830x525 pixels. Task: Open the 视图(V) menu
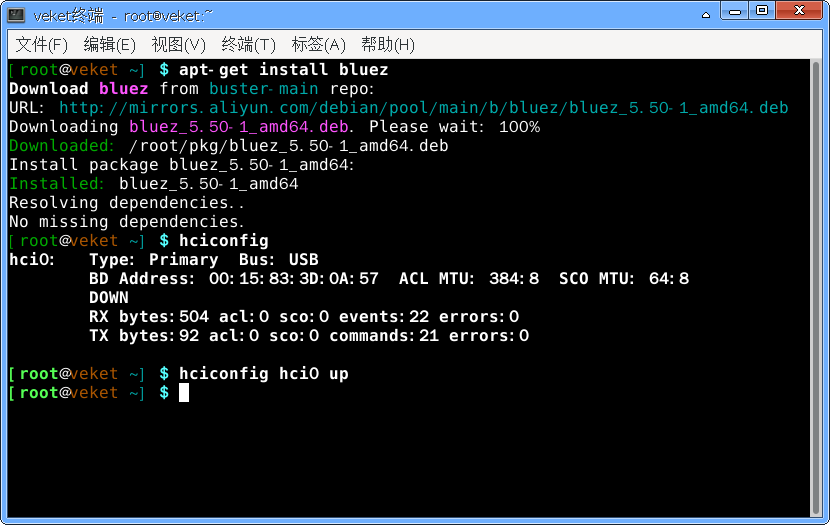[x=178, y=44]
